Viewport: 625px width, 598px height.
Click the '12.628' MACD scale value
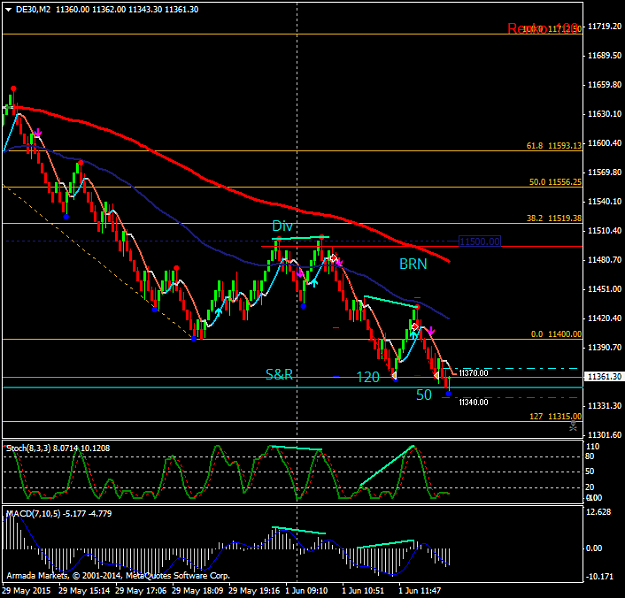click(x=599, y=512)
